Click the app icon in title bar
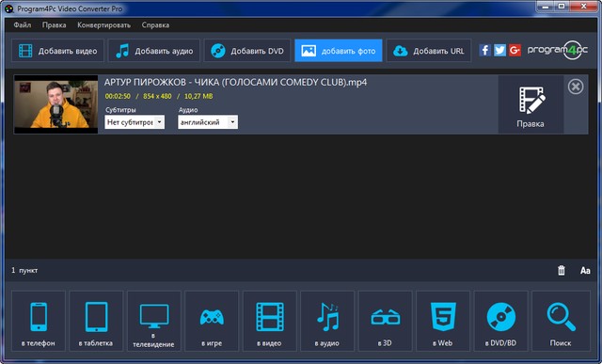Screen dimensions: 602x364 click(8, 8)
